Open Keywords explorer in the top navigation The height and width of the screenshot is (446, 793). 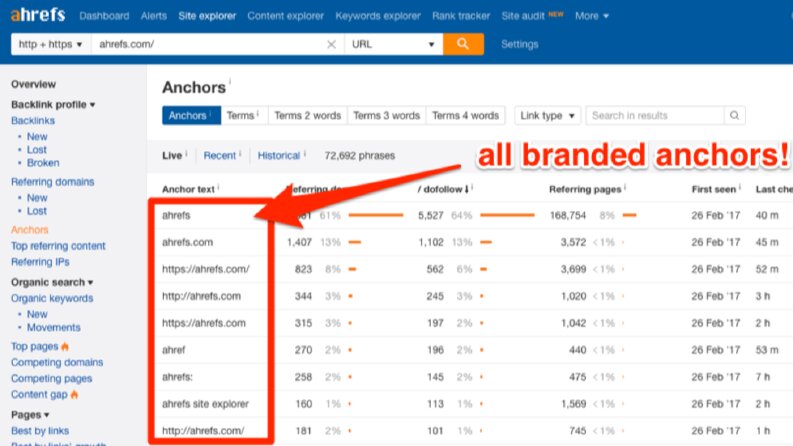click(378, 16)
